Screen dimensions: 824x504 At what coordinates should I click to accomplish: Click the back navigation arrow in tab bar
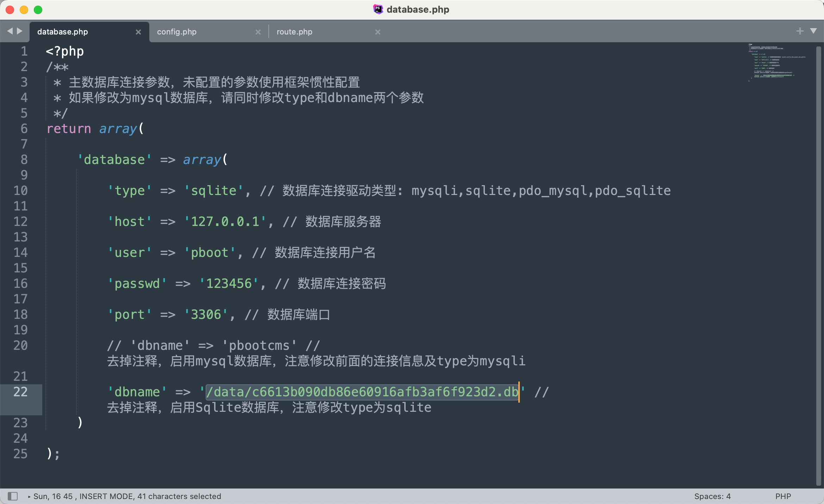point(10,31)
